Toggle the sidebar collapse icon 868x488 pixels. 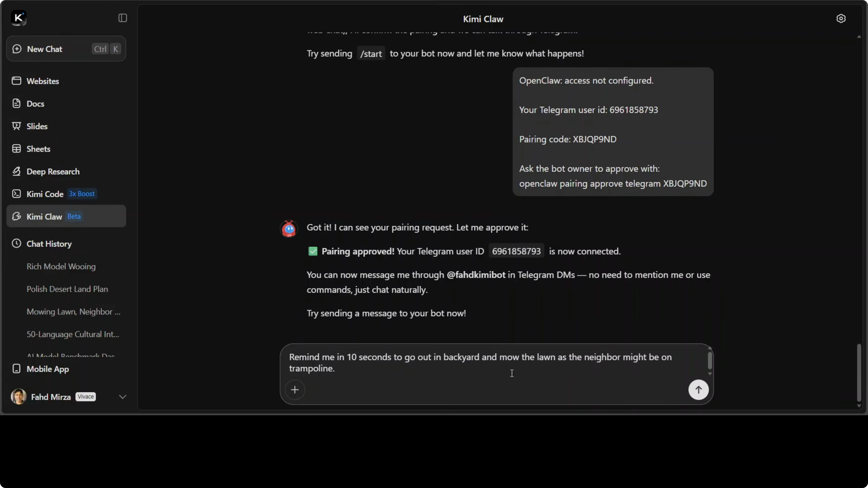tap(123, 18)
